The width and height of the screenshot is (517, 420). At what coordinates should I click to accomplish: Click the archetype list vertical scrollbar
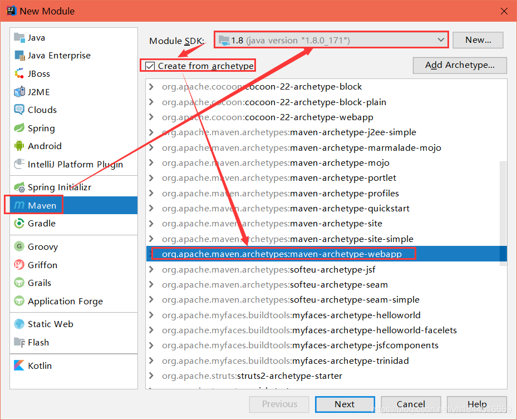point(503,213)
